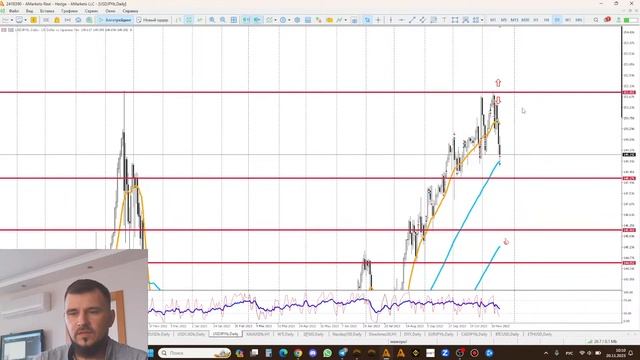Select the text label tool

444,20
